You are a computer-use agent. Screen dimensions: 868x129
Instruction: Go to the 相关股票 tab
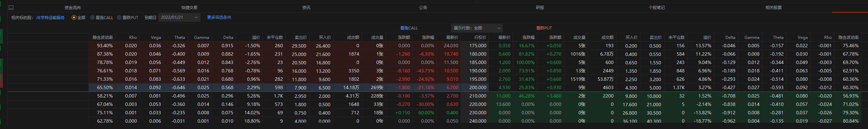tap(774, 7)
